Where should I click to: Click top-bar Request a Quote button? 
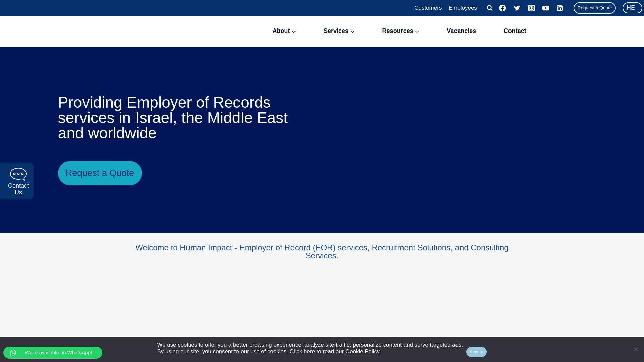point(594,8)
